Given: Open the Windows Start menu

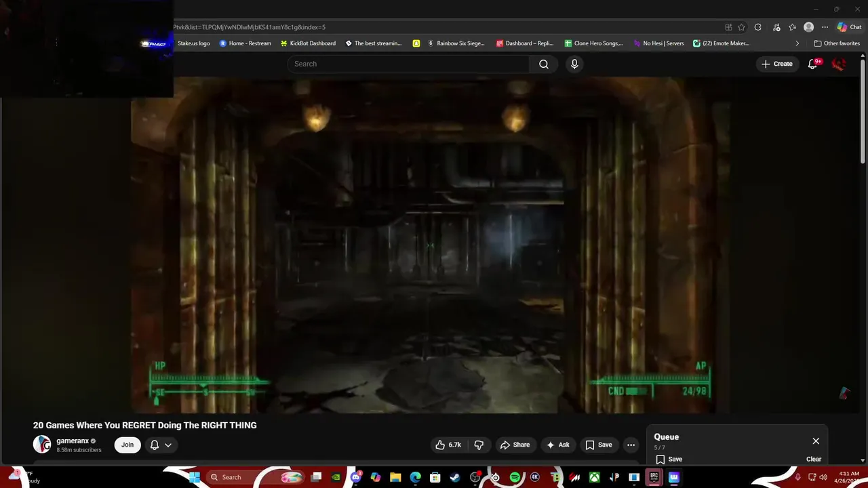Looking at the screenshot, I should [x=194, y=477].
